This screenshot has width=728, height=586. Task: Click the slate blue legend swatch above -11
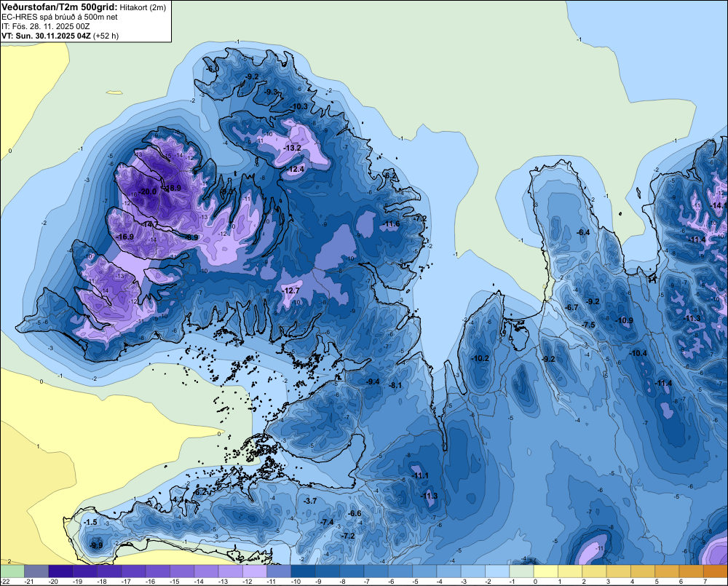click(x=279, y=571)
